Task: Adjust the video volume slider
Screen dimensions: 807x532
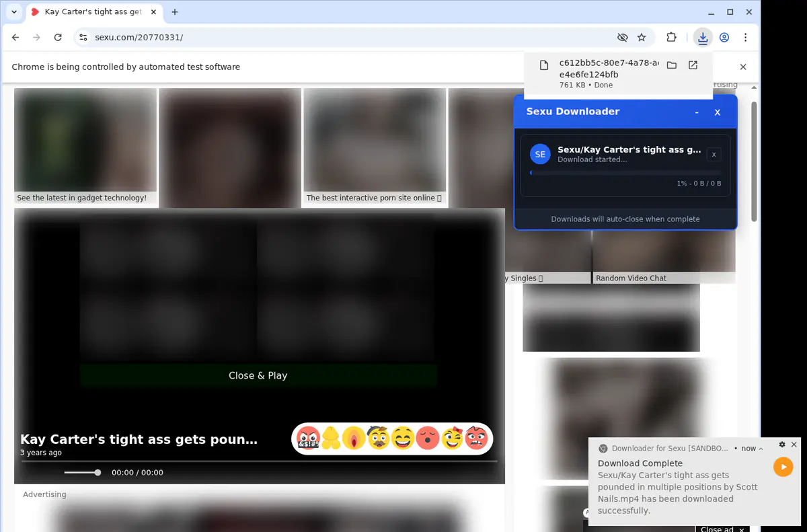Action: click(82, 473)
